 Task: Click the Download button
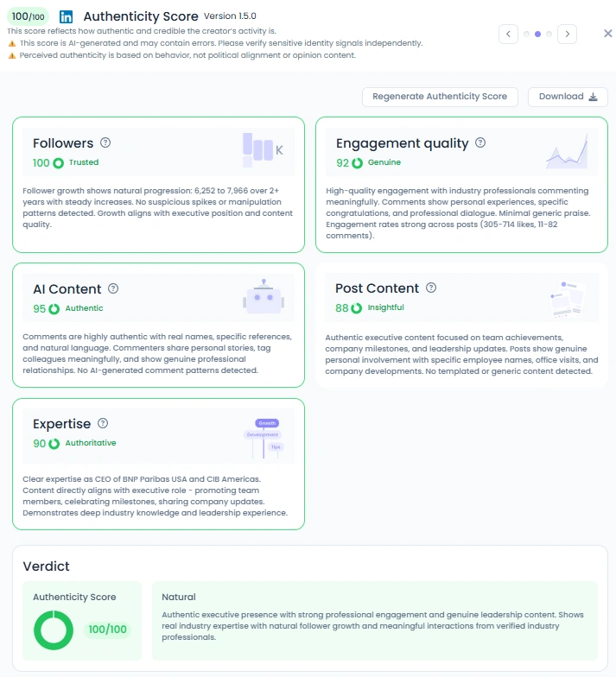coord(568,97)
